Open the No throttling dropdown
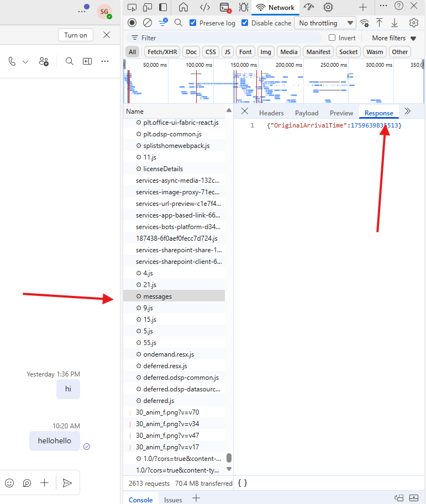 click(325, 23)
